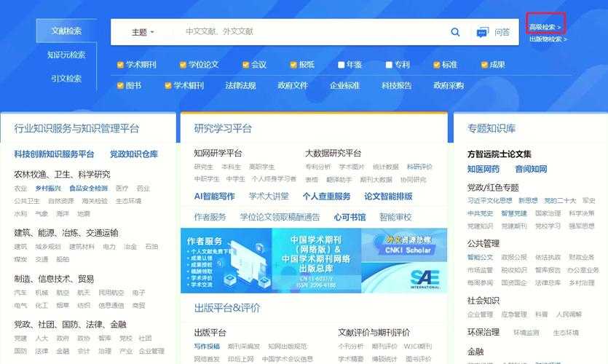
Task: Check the 专利 checkbox
Action: click(389, 65)
